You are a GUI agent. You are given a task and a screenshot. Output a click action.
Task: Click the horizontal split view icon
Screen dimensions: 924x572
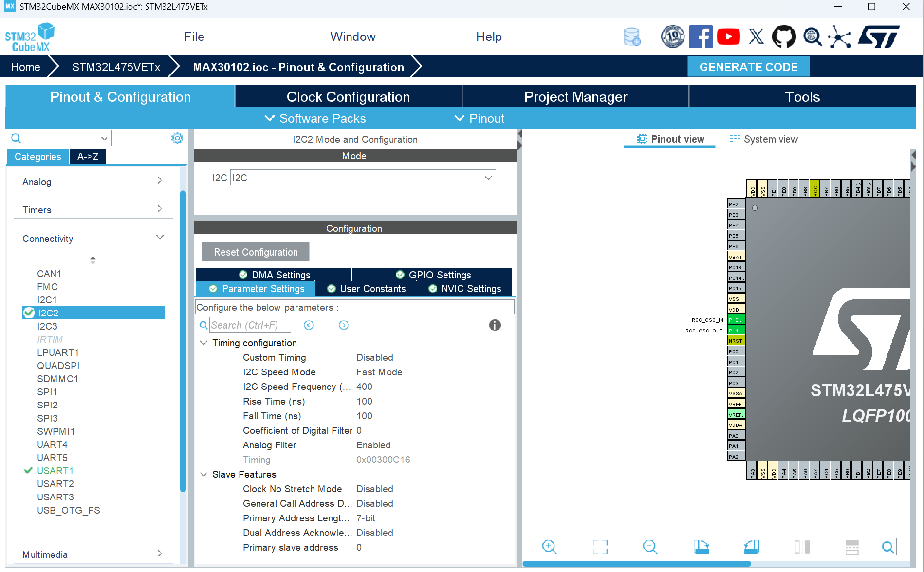point(852,547)
